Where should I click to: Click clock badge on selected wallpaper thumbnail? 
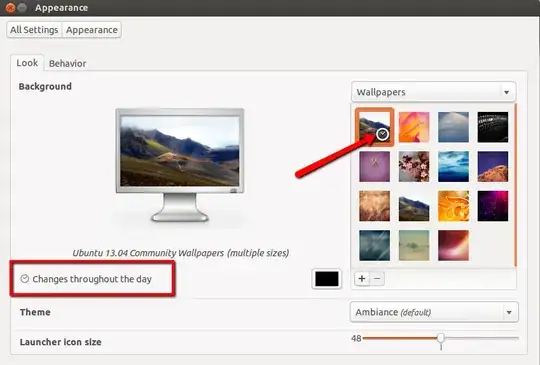pyautogui.click(x=383, y=134)
